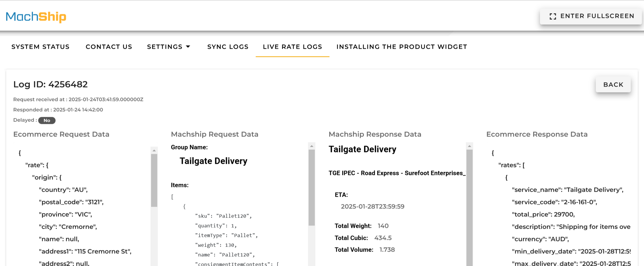Viewport: 644px width, 266px height.
Task: Open the Contact Us link
Action: pos(109,47)
